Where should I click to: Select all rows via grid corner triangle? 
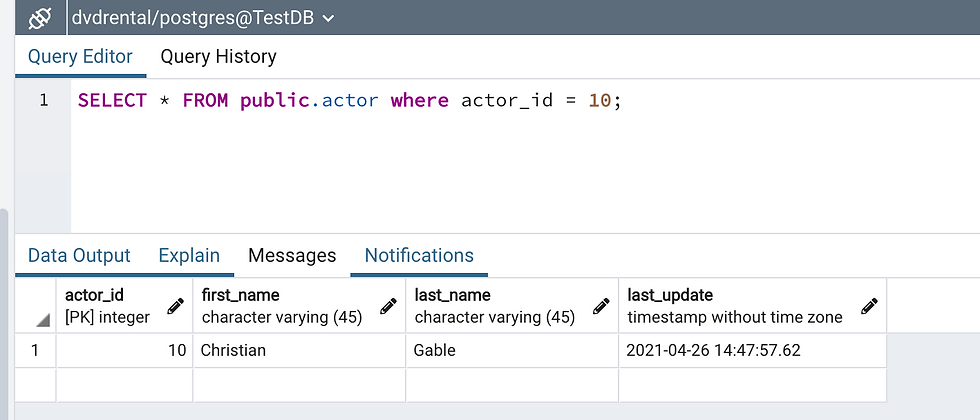point(43,319)
